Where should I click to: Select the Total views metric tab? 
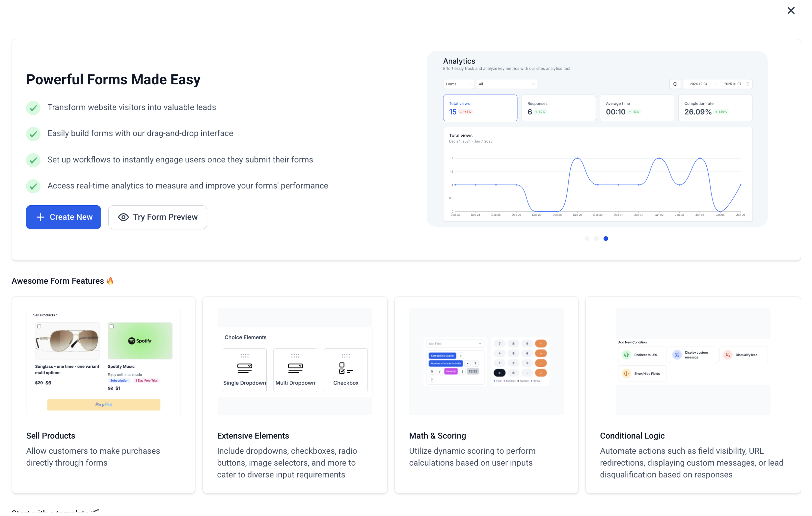point(479,108)
